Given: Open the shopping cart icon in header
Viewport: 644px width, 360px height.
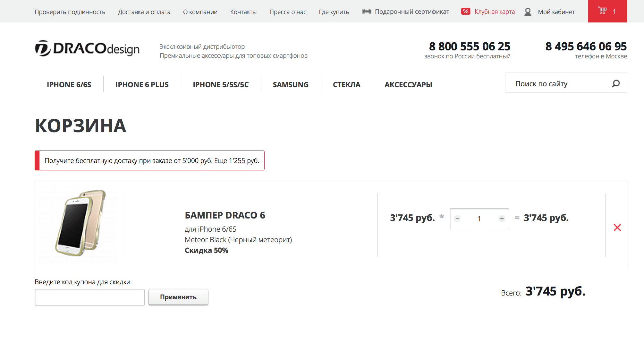Looking at the screenshot, I should tap(602, 11).
